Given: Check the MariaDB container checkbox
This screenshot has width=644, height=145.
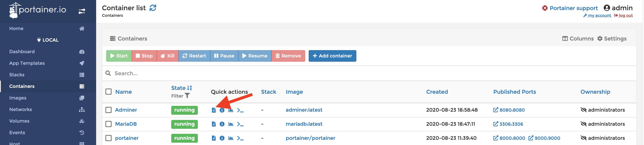Looking at the screenshot, I should click(108, 124).
